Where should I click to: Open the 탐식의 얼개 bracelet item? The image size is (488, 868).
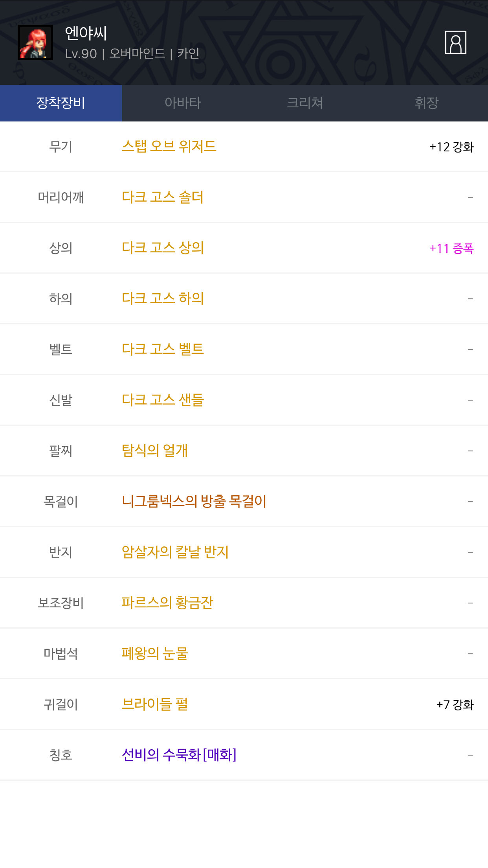(155, 451)
